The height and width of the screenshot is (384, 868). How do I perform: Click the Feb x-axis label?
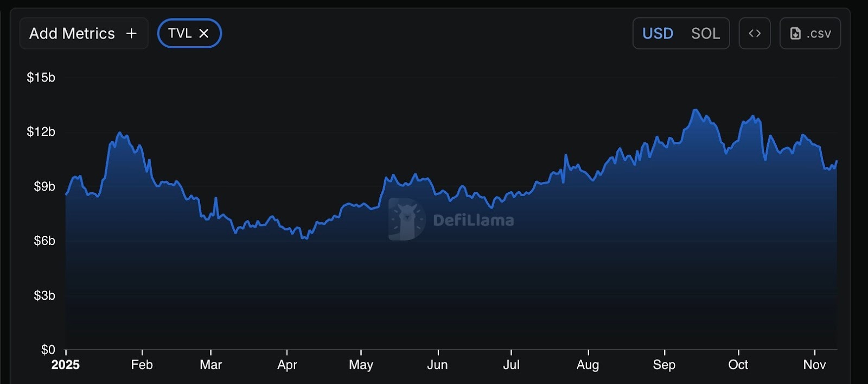[x=142, y=365]
